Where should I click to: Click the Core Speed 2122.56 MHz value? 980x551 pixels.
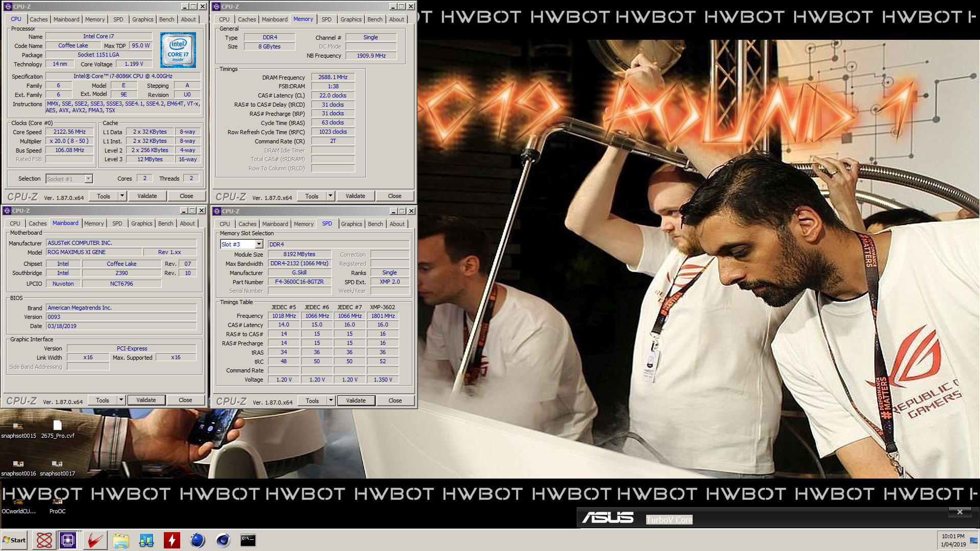tap(69, 132)
